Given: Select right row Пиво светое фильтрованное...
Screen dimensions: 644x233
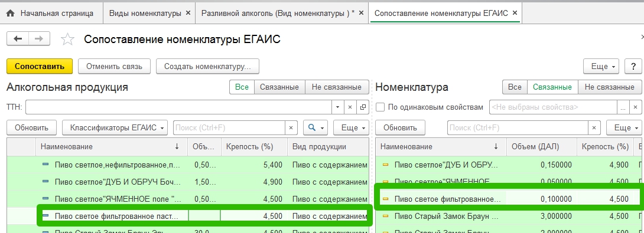Looking at the screenshot, I should pos(509,199).
